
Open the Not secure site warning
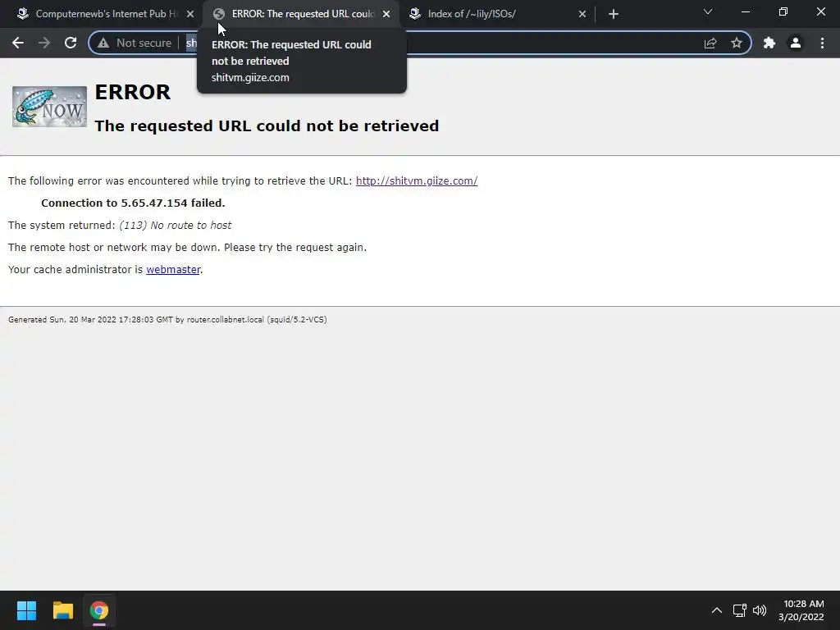click(x=135, y=43)
